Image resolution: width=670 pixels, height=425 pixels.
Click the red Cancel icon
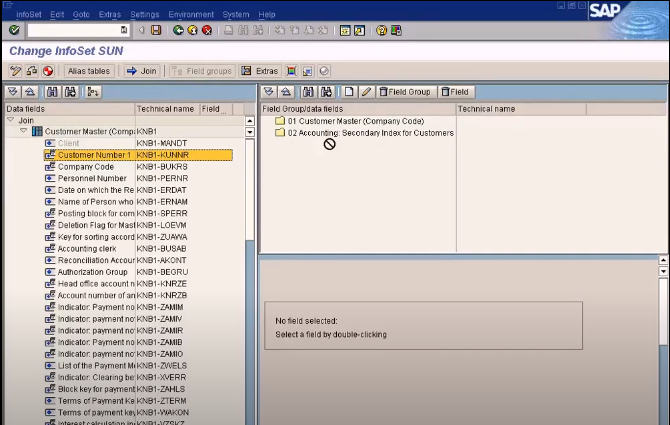click(207, 30)
